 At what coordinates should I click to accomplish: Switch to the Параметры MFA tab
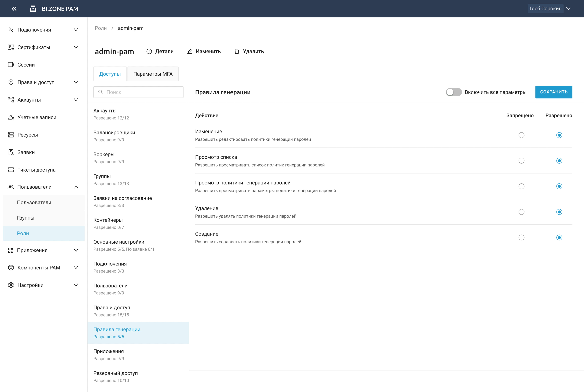pos(153,74)
